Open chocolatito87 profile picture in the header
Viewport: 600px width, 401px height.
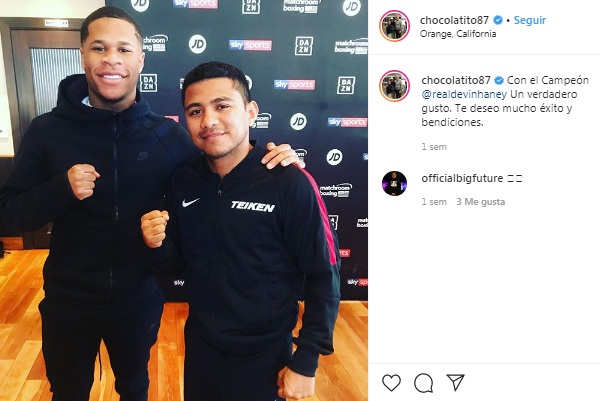pyautogui.click(x=394, y=26)
